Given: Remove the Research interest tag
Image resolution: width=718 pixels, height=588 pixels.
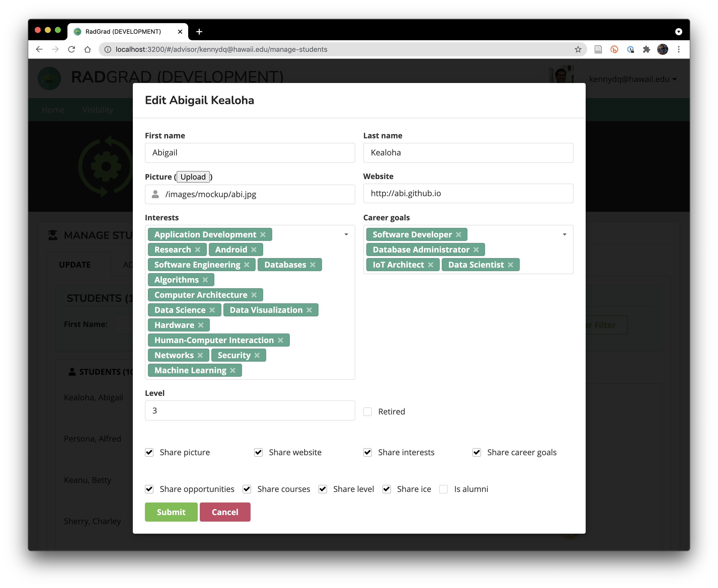Looking at the screenshot, I should [x=197, y=250].
